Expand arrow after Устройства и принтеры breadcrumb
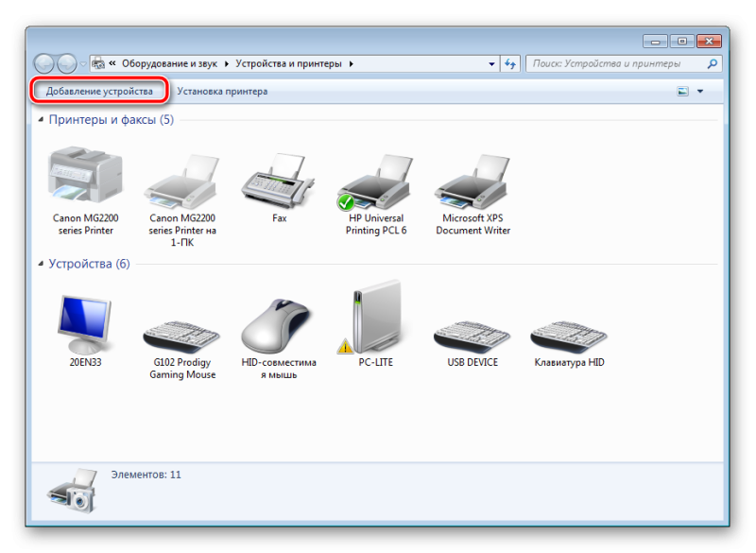The image size is (756, 553). 351,63
